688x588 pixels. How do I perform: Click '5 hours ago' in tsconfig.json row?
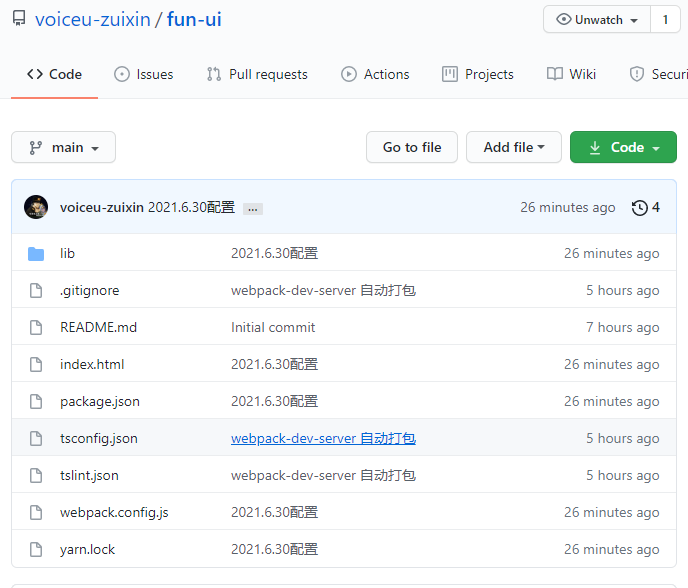click(623, 438)
